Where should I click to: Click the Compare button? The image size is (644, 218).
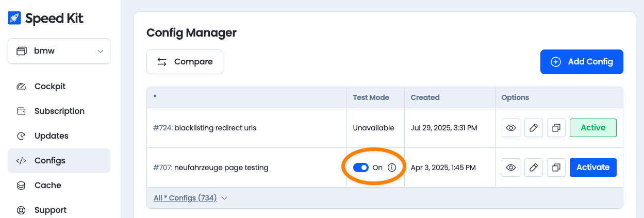(185, 62)
